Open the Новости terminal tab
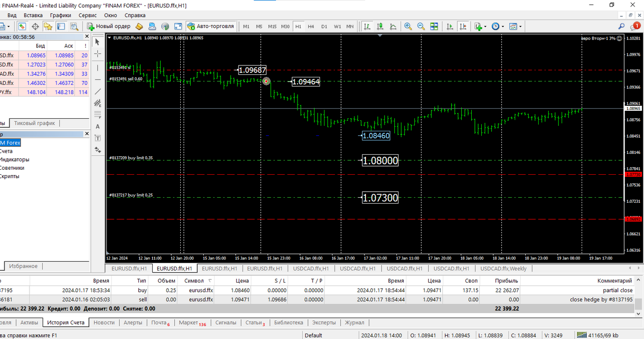 104,323
